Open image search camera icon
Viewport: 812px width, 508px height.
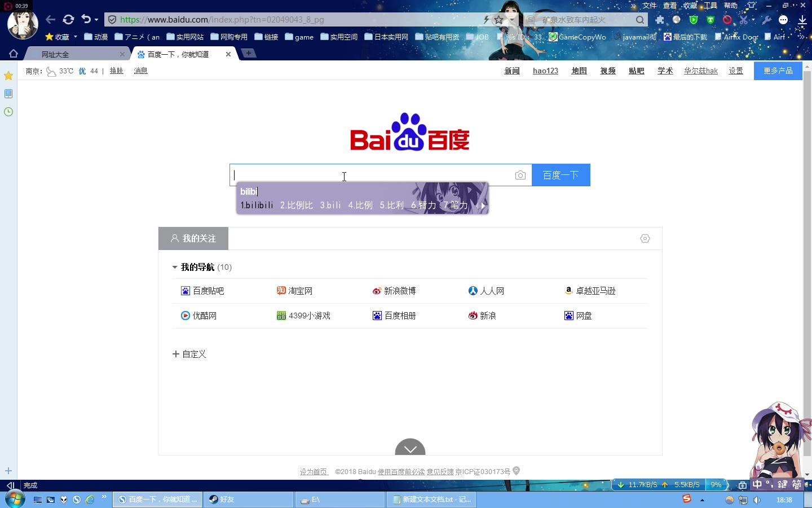(x=520, y=176)
